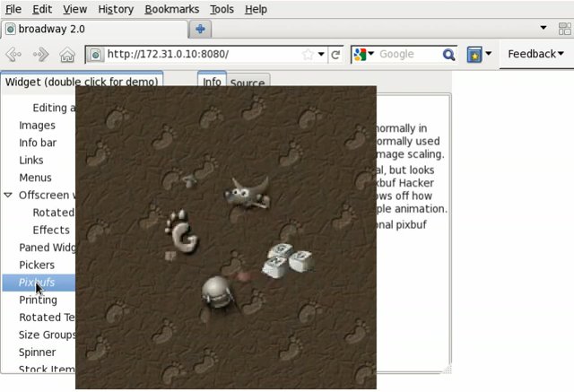Image resolution: width=574 pixels, height=392 pixels.
Task: Click the GIMP Wilber mascot sprite
Action: point(248,194)
